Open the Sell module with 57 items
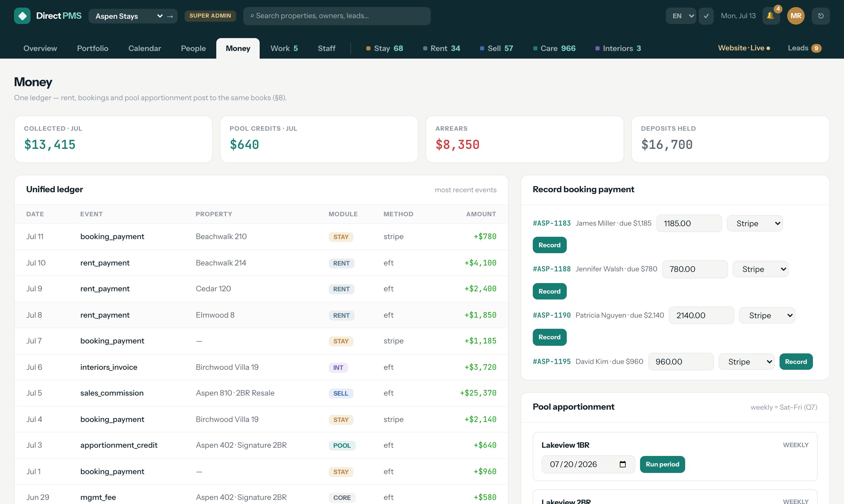This screenshot has width=844, height=504. tap(496, 48)
